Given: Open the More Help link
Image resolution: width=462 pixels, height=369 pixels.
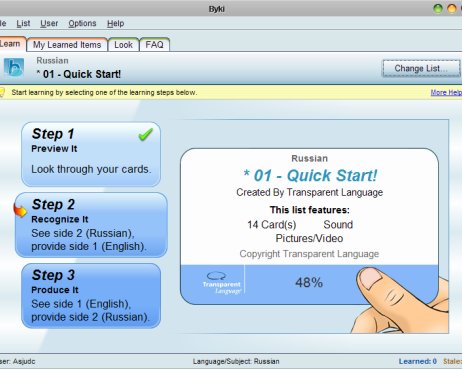Looking at the screenshot, I should [446, 92].
